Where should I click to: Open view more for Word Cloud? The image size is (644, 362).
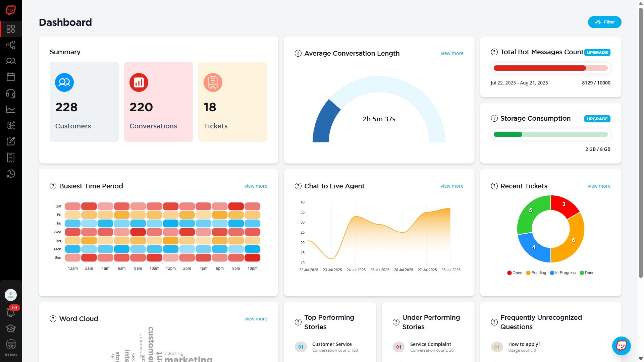[256, 319]
